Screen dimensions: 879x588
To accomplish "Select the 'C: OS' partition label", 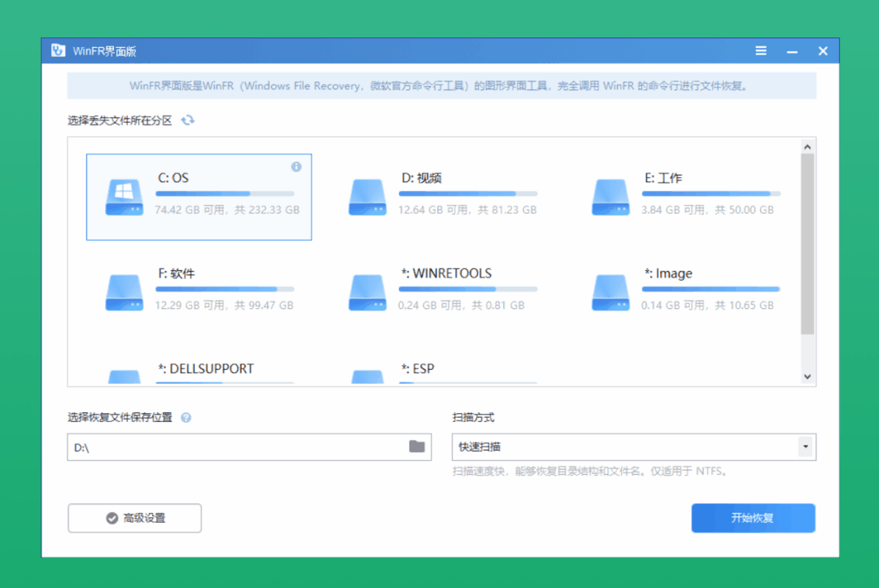I will (173, 178).
